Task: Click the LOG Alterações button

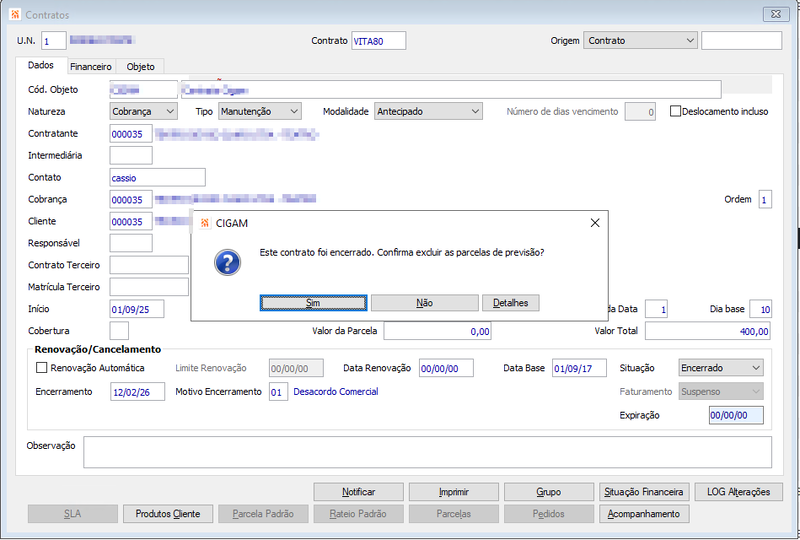Action: (738, 492)
